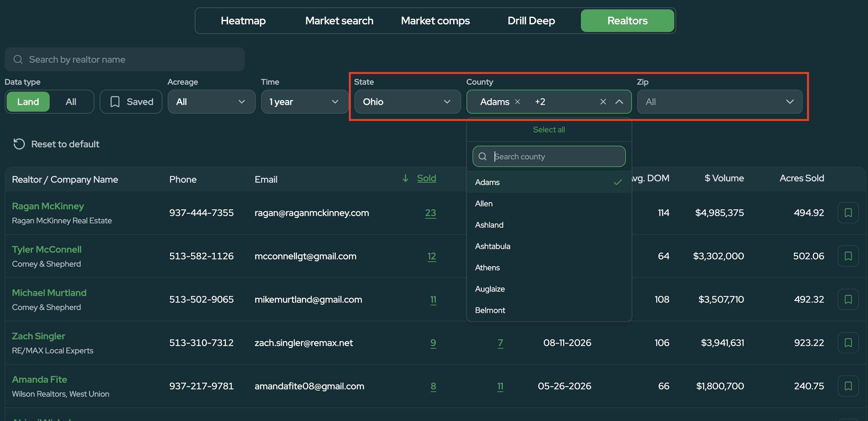868x421 pixels.
Task: Click the search magnifier icon for realtors
Action: tap(18, 59)
